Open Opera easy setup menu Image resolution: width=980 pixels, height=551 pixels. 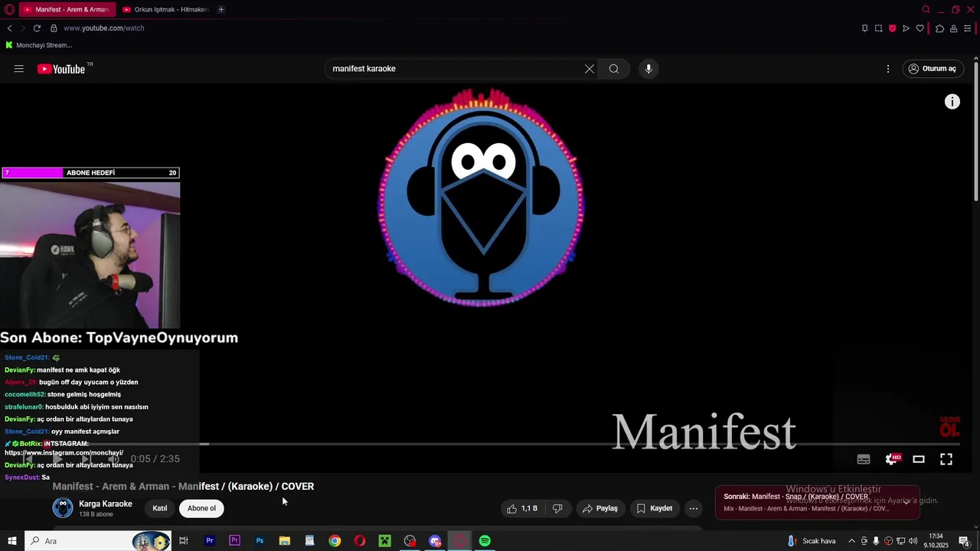click(968, 28)
